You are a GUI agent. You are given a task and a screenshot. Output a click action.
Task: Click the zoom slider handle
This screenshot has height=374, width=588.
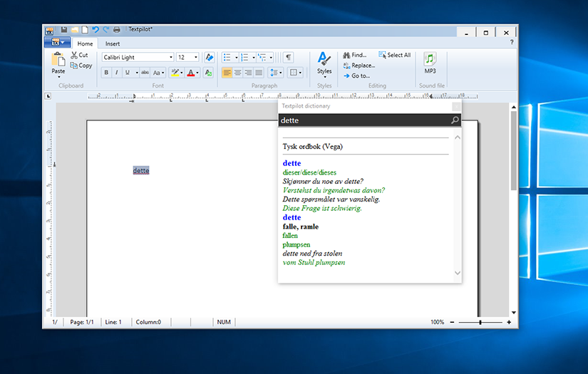[x=480, y=322]
